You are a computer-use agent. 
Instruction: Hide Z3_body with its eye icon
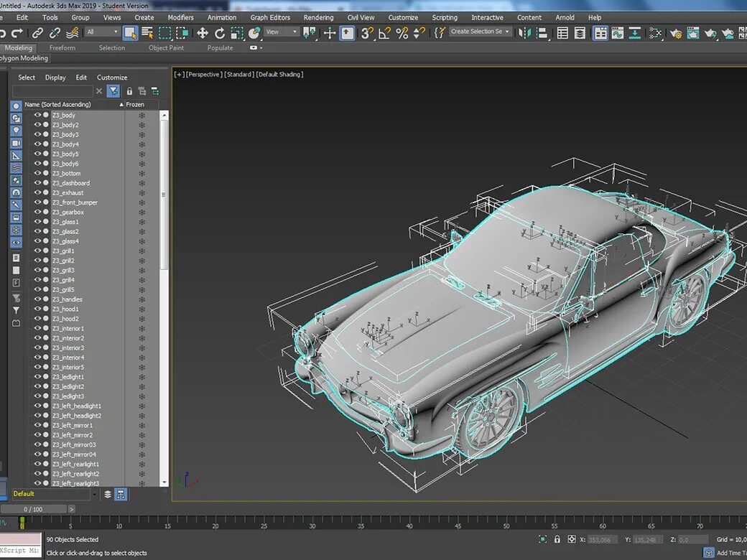click(x=37, y=115)
